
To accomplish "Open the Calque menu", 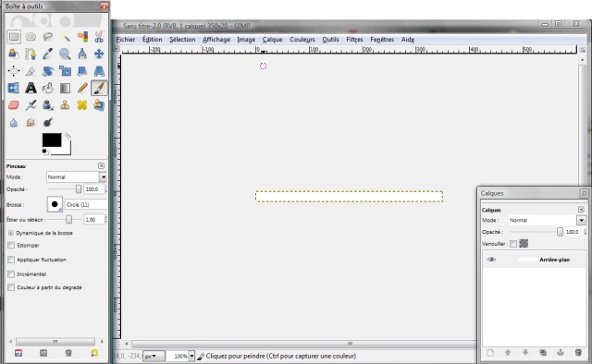I will tap(272, 40).
